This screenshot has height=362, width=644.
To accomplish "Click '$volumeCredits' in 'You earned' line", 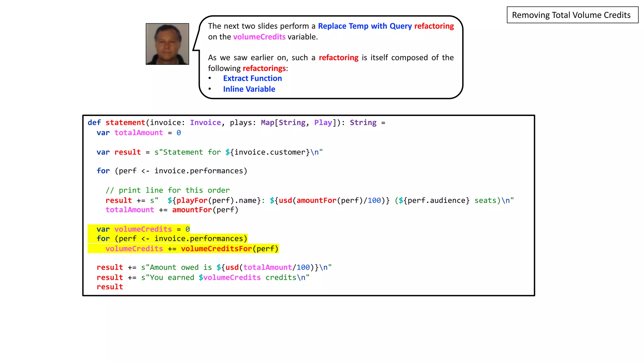I will tap(230, 278).
